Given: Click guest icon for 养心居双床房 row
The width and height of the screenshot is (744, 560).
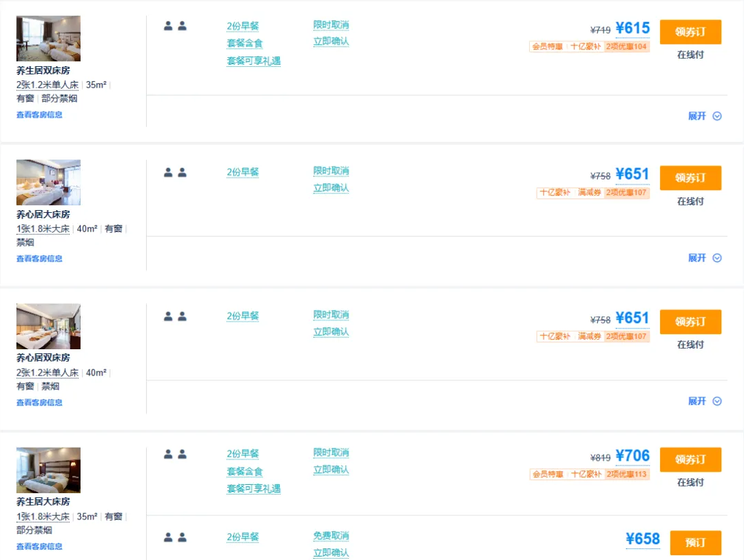Looking at the screenshot, I should [x=175, y=316].
